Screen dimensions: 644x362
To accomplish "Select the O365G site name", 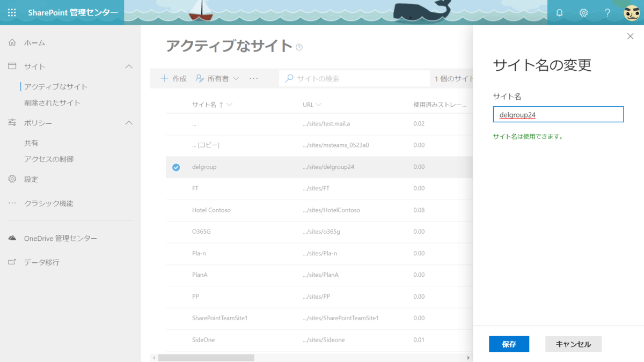I will (201, 232).
